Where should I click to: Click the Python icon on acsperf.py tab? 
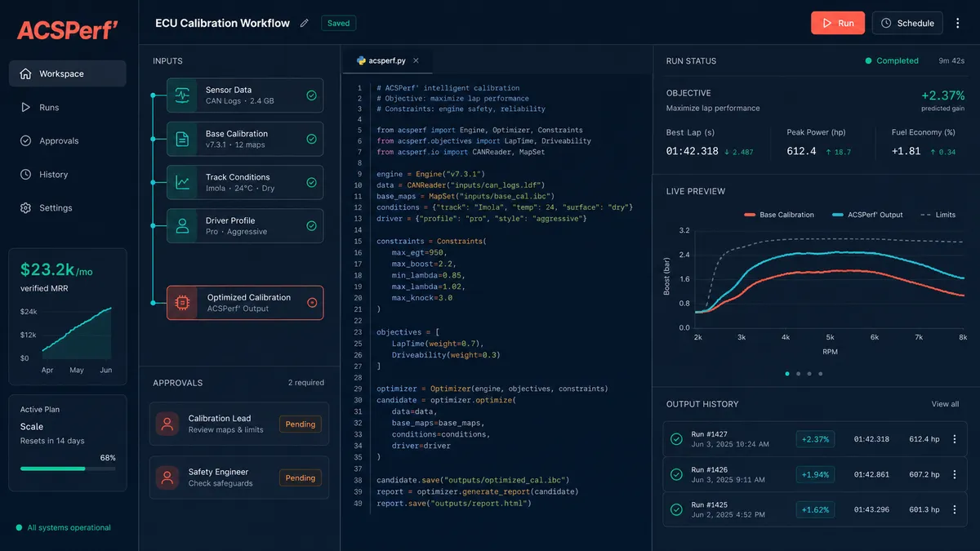[x=362, y=60]
